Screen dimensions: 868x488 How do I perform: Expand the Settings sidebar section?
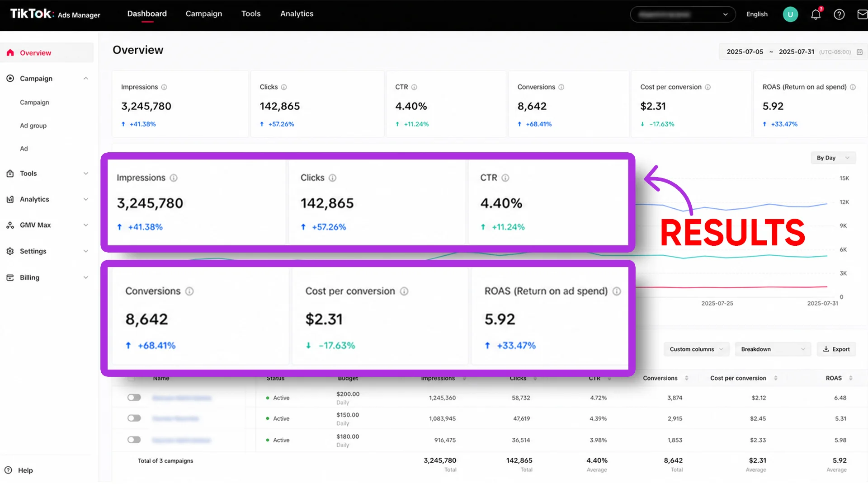[x=85, y=251]
